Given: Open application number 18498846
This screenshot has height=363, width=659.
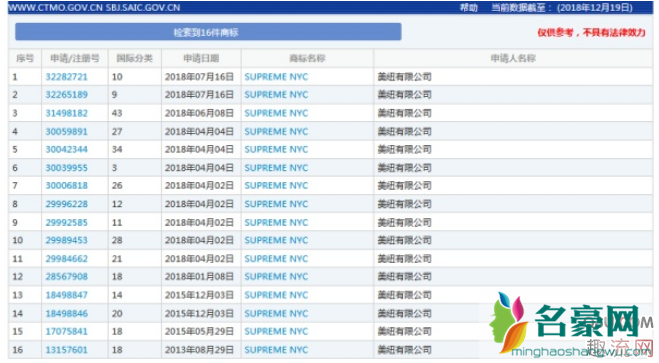Looking at the screenshot, I should 66,313.
